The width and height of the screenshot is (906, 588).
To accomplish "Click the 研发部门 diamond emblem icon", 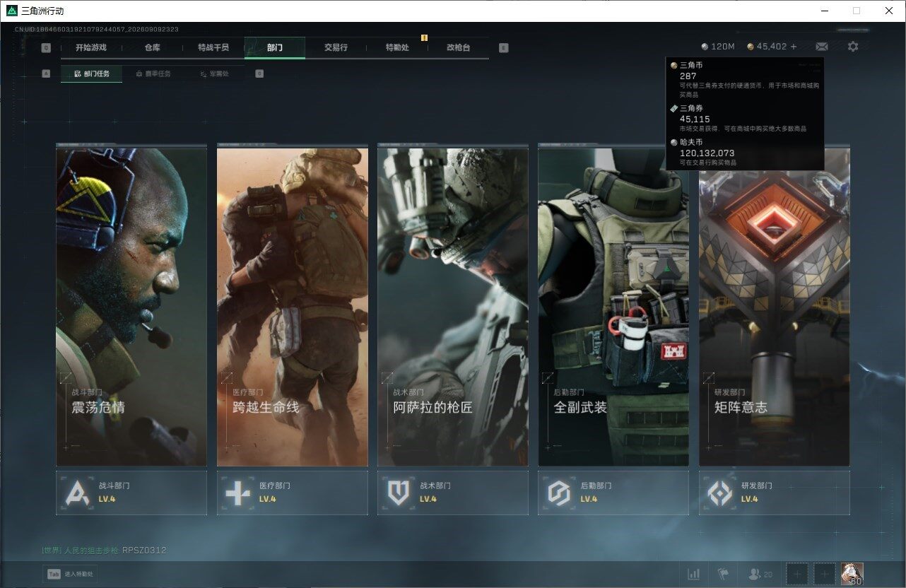I will [x=720, y=493].
